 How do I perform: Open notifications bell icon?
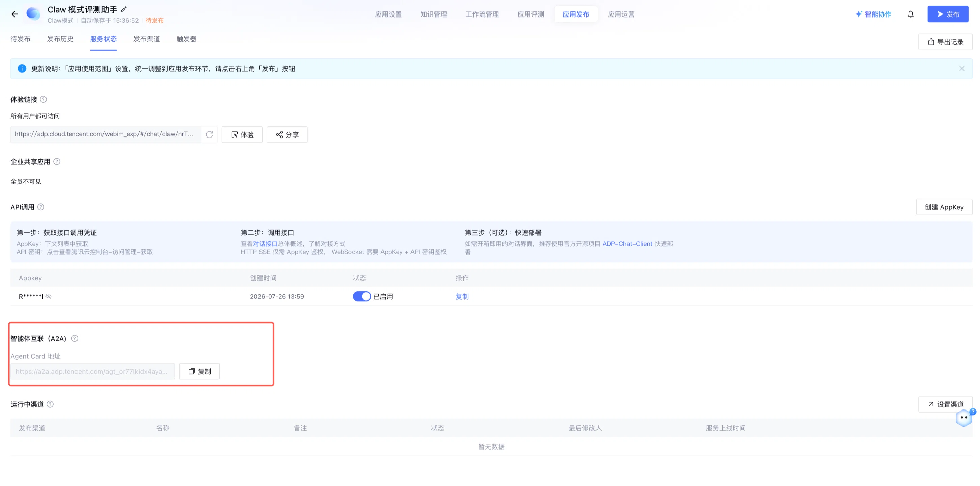(910, 14)
